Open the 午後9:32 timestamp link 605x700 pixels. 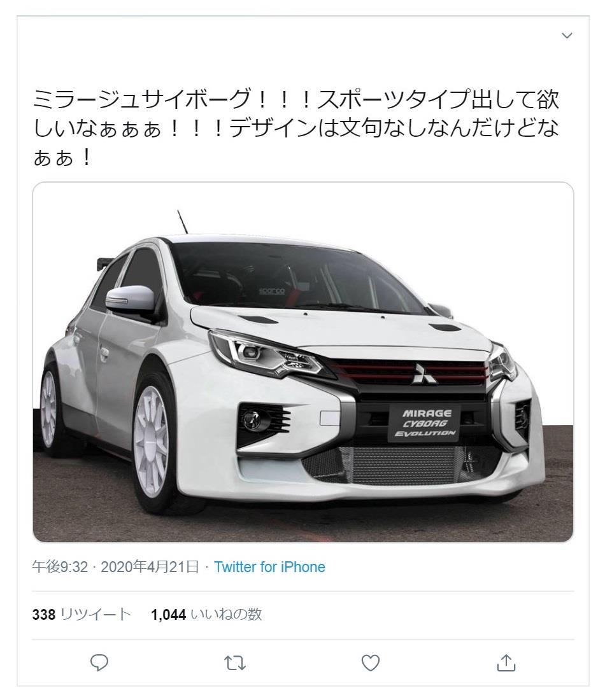[x=60, y=567]
